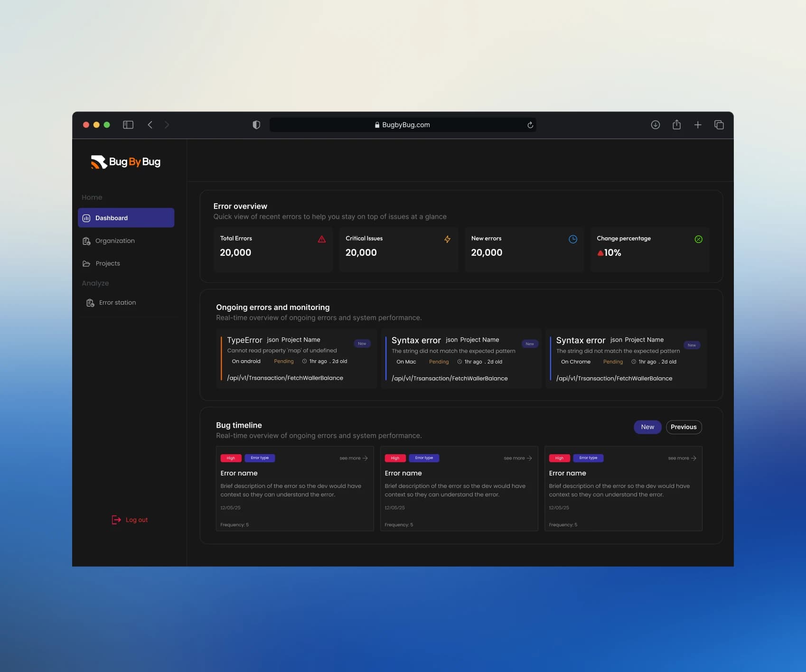806x672 pixels.
Task: Open Error station via its icon
Action: click(90, 302)
